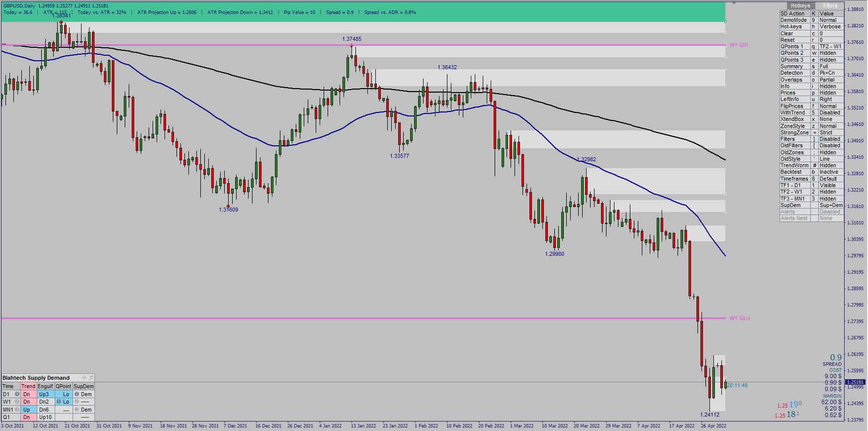The width and height of the screenshot is (868, 431).
Task: Click the D1 SupDem info icon
Action: 77,394
